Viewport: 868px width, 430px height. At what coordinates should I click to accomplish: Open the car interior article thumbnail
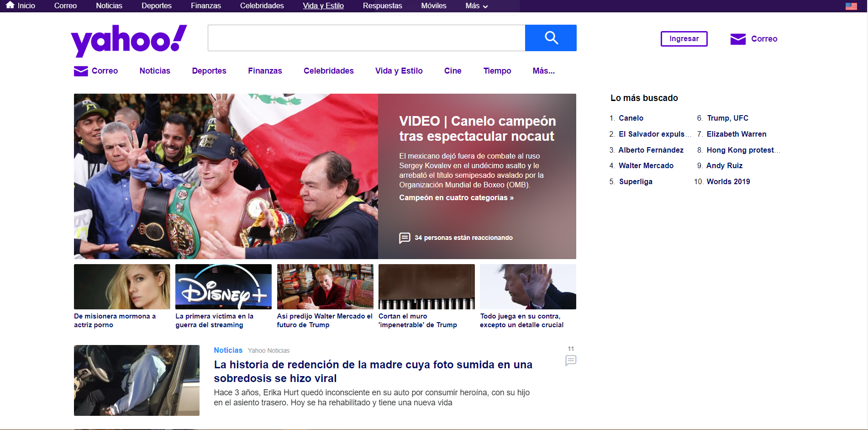click(137, 380)
